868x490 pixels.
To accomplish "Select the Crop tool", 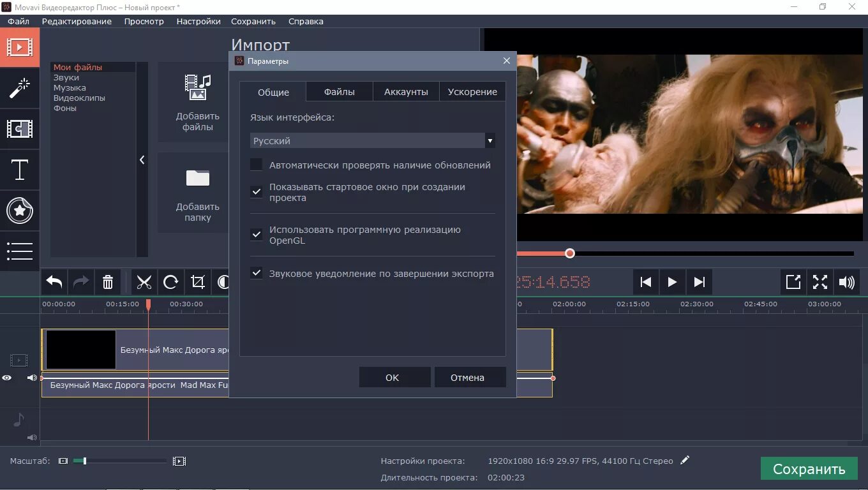I will [x=198, y=282].
